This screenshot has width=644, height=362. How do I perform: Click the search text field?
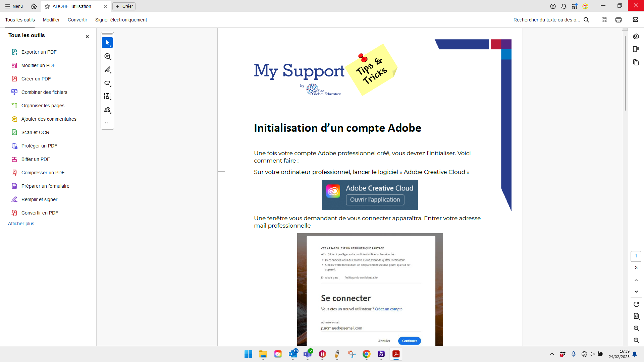click(547, 20)
